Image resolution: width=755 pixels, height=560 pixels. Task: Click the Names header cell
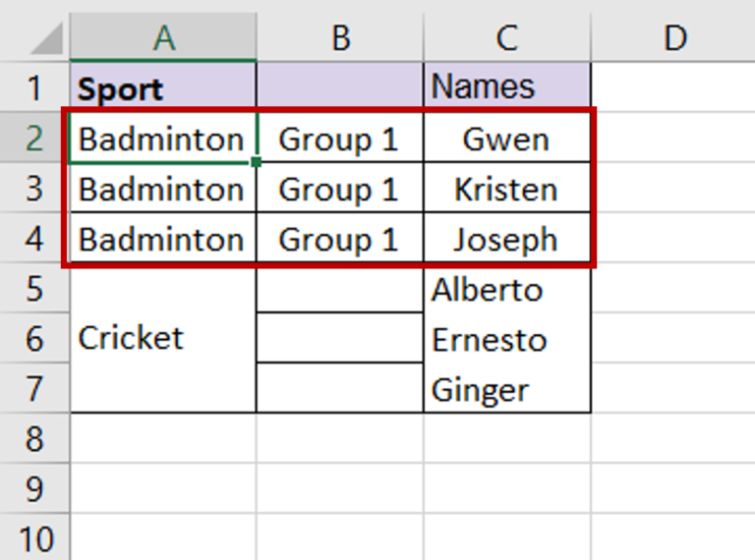tap(507, 87)
